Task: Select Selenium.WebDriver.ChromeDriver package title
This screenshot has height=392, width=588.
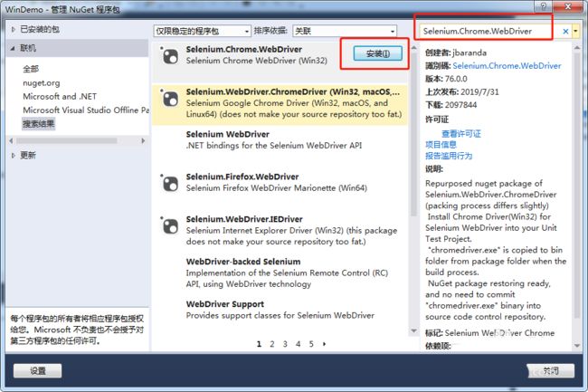Action: (x=293, y=92)
